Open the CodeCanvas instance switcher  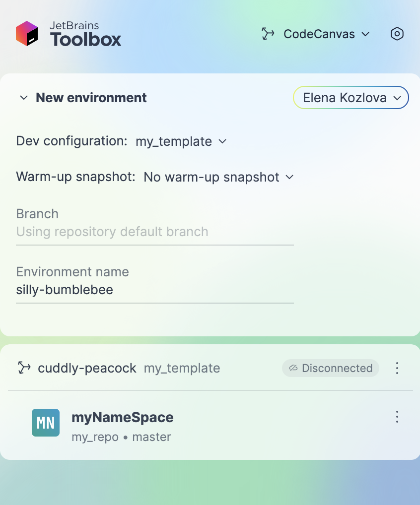(319, 34)
